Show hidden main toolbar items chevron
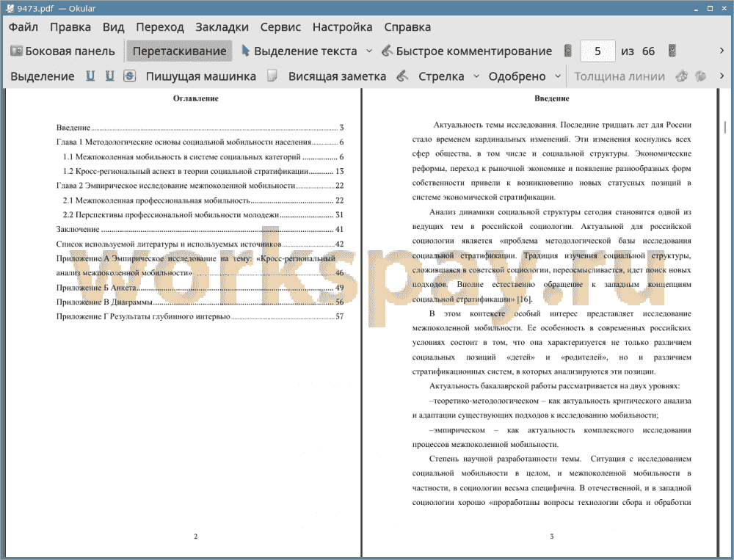Screen dimensions: 734x560 722,51
